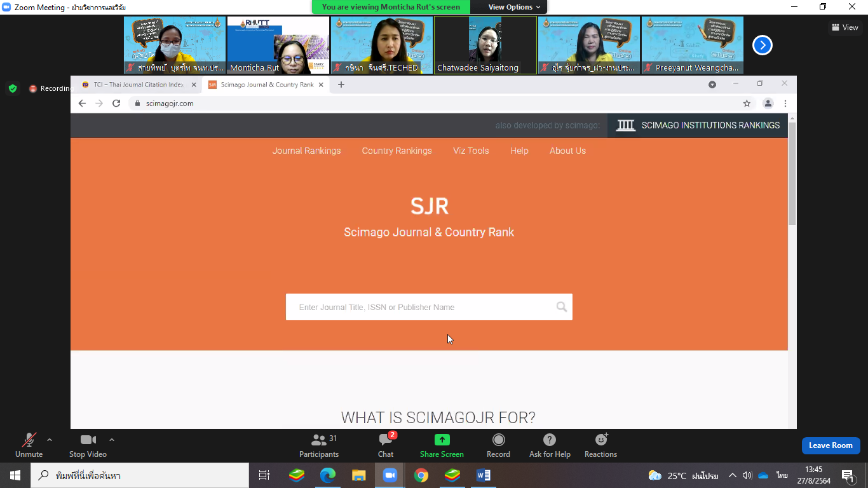Open Task View on taskbar

pos(264,475)
